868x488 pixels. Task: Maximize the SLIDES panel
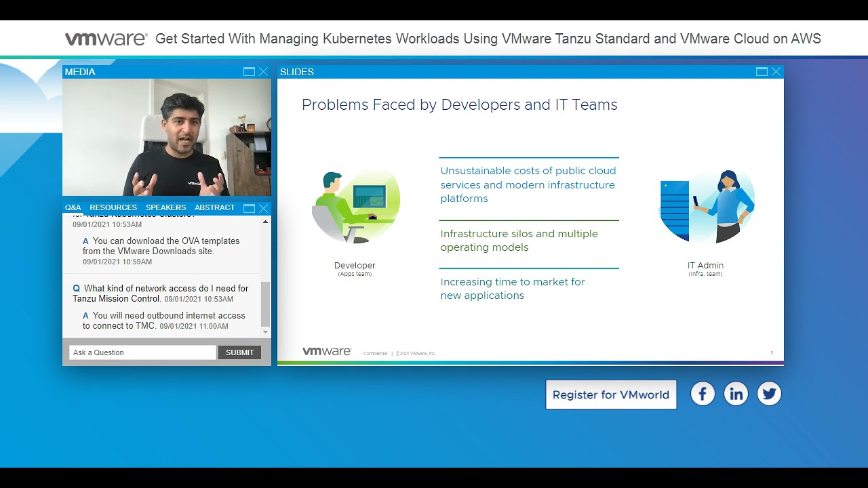coord(762,72)
